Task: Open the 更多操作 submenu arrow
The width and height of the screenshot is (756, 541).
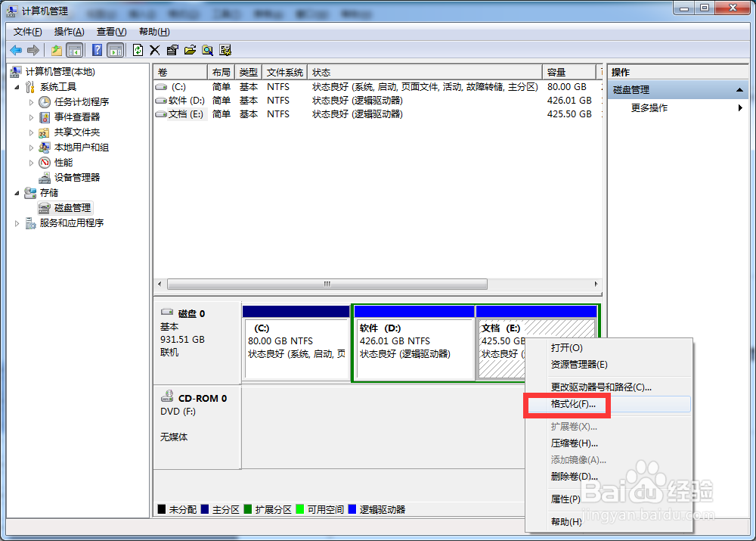Action: click(739, 107)
